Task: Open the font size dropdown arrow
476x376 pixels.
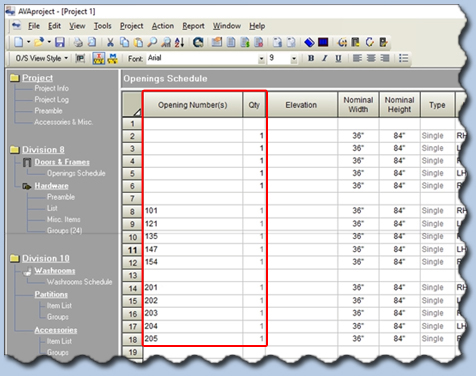Action: coord(294,59)
